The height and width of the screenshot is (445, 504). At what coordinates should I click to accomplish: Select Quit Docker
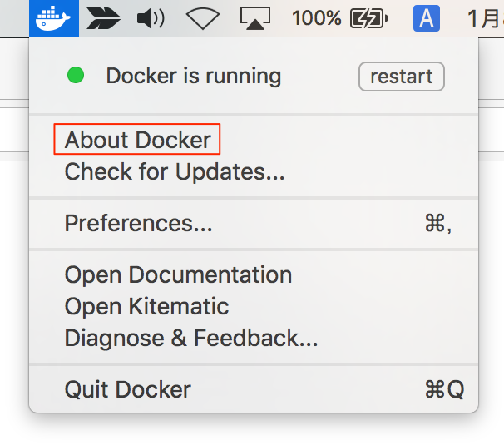click(127, 389)
